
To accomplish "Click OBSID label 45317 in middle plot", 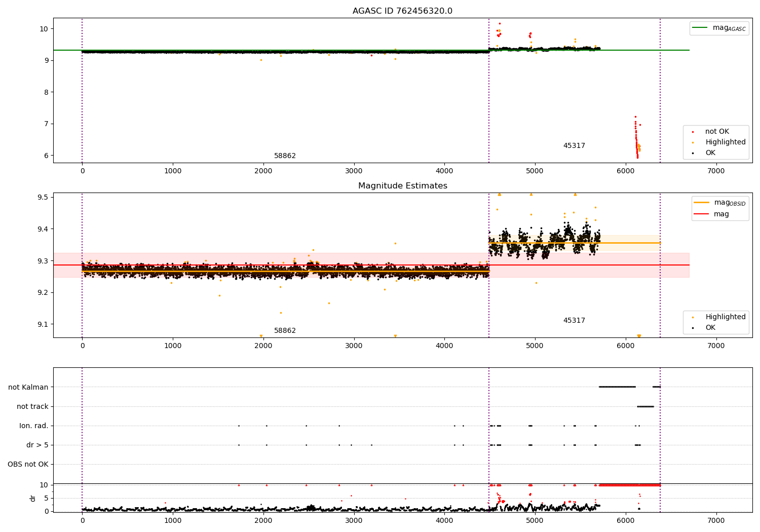I will click(574, 321).
